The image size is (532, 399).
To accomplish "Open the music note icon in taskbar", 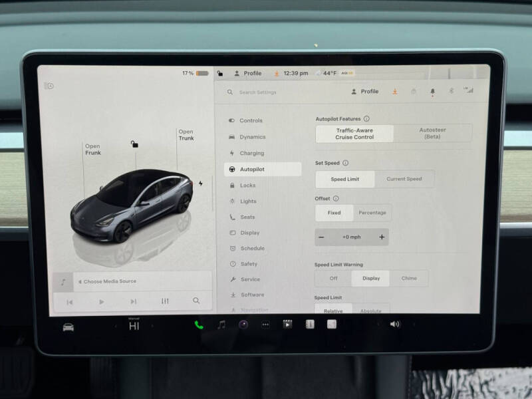I will coord(220,325).
